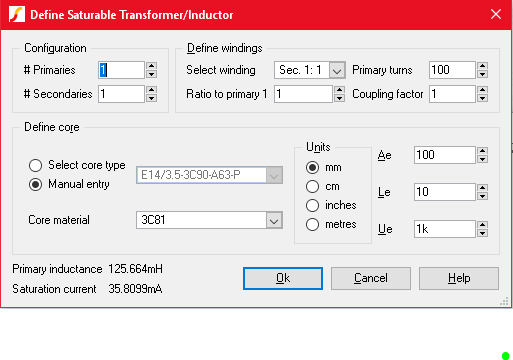Decrease the number of primaries
Viewport: 513px width, 360px height.
pos(151,74)
